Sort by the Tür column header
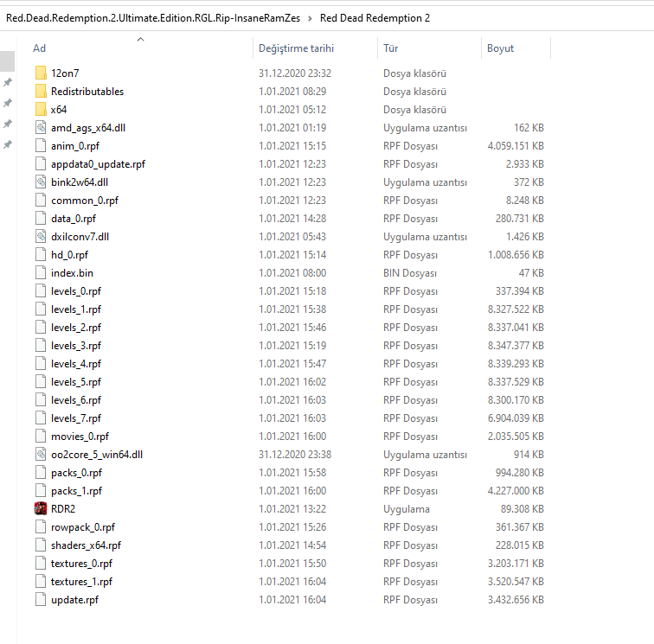The height and width of the screenshot is (644, 654). (391, 48)
